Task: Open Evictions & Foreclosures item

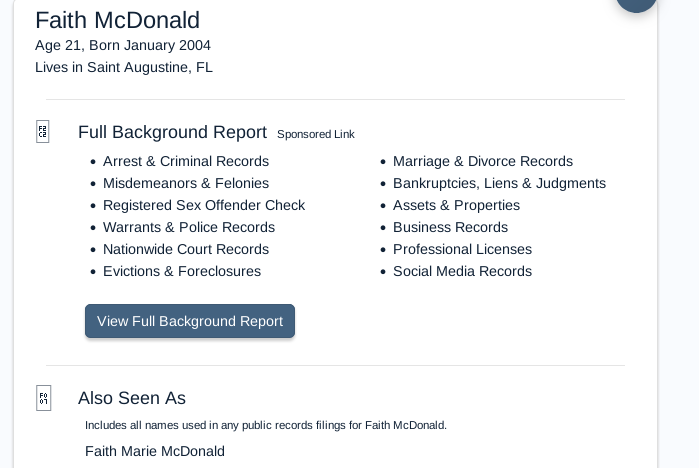Action: click(x=182, y=271)
